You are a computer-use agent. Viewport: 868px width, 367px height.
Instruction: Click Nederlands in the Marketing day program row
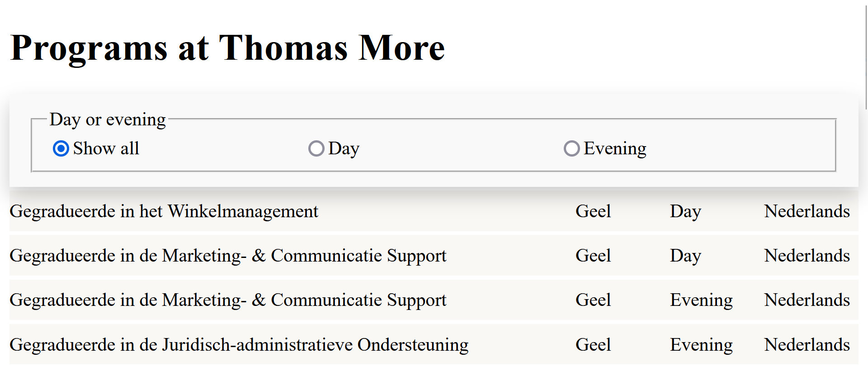(807, 256)
